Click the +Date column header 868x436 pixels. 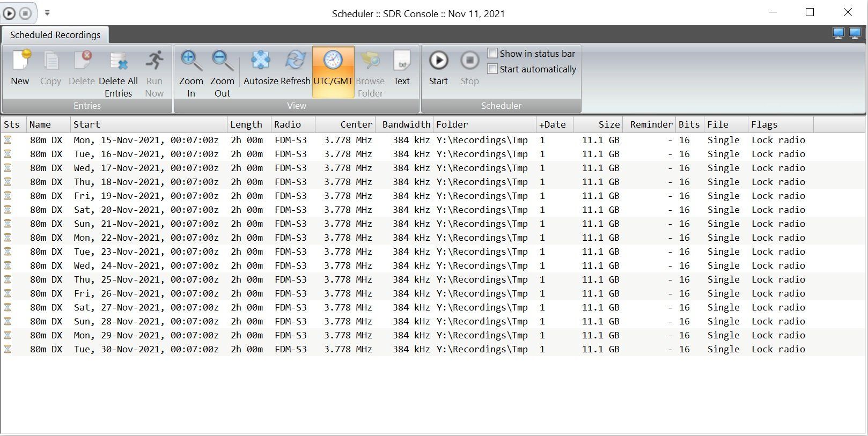554,124
